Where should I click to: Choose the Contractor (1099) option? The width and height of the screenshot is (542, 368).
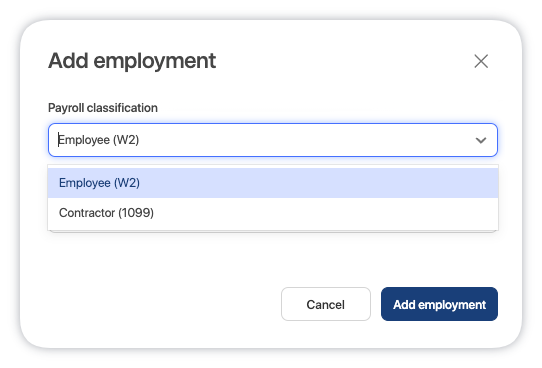pos(273,213)
